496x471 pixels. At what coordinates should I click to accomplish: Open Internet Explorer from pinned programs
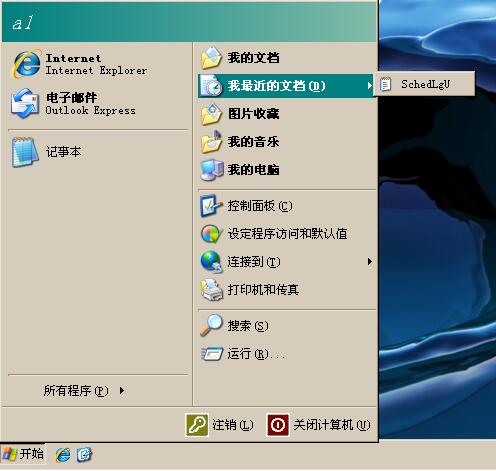point(97,64)
